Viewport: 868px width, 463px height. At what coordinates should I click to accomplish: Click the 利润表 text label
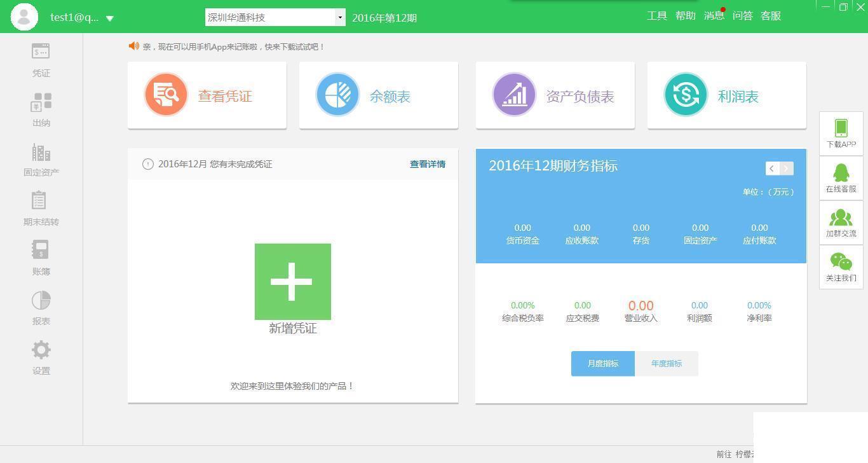(x=738, y=96)
